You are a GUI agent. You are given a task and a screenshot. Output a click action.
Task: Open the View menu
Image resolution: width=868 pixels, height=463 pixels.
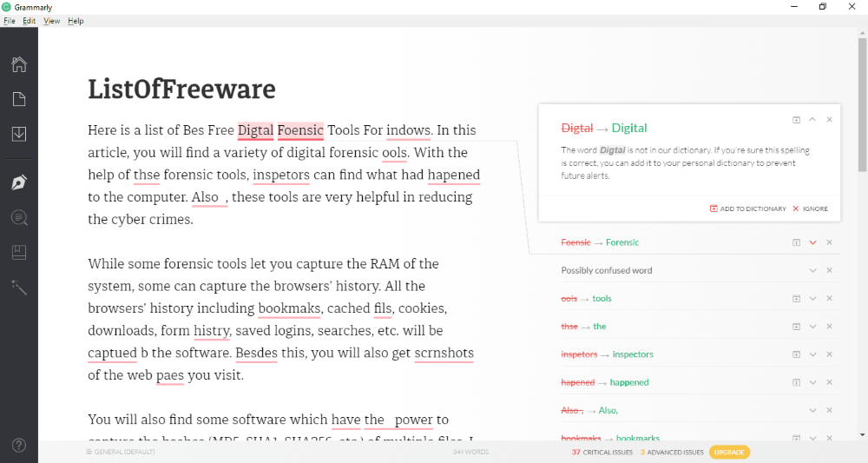tap(51, 21)
